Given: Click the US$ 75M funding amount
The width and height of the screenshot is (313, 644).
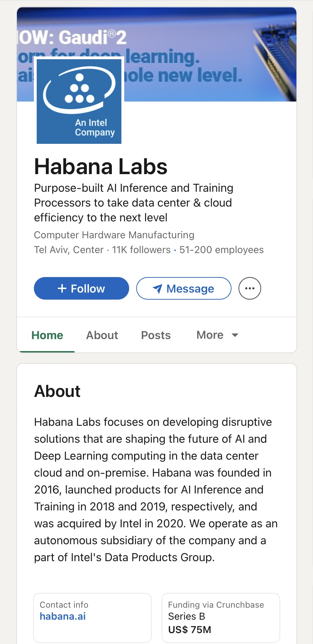Looking at the screenshot, I should [189, 630].
